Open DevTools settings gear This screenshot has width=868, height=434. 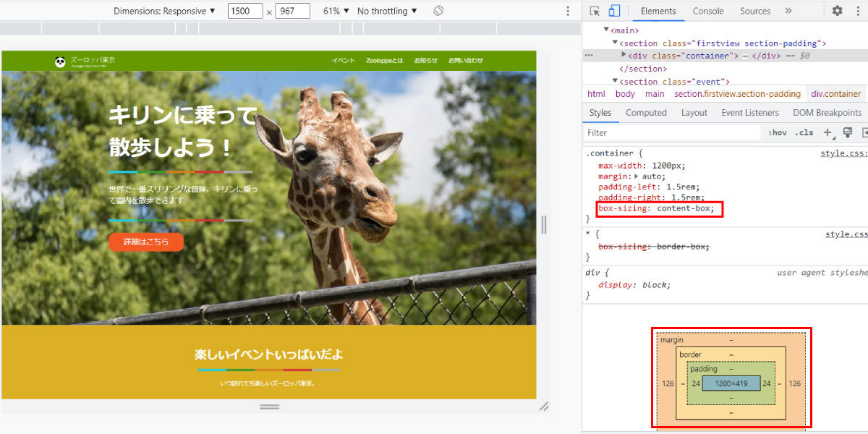pos(837,11)
